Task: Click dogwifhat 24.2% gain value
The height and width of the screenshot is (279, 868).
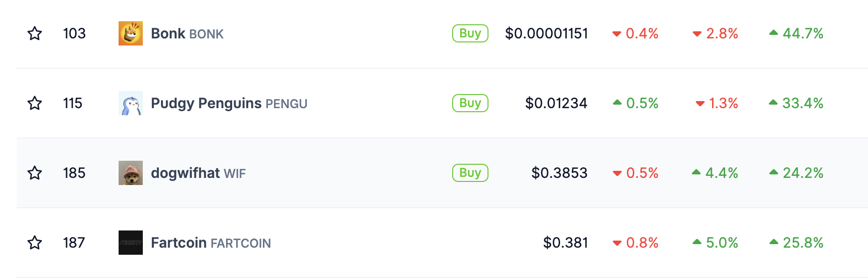Action: (x=802, y=173)
